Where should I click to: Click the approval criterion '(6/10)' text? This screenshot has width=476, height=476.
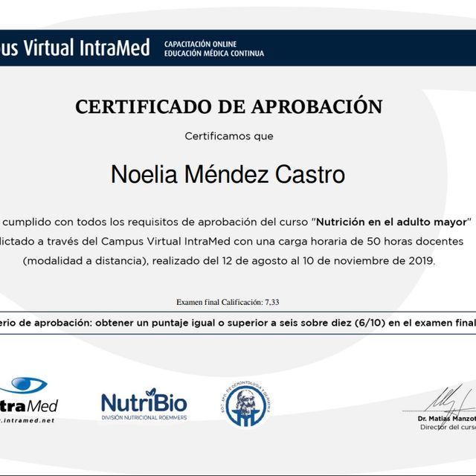(370, 323)
